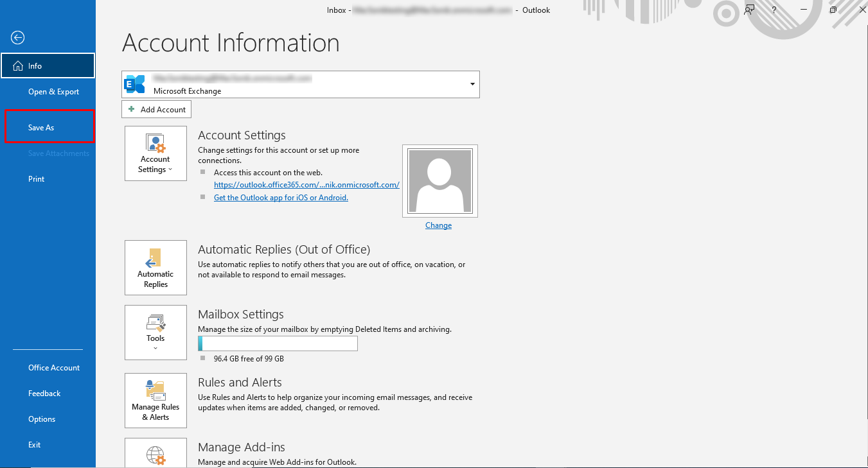Click the Manage Add-ins heading
Image resolution: width=868 pixels, height=468 pixels.
point(242,447)
